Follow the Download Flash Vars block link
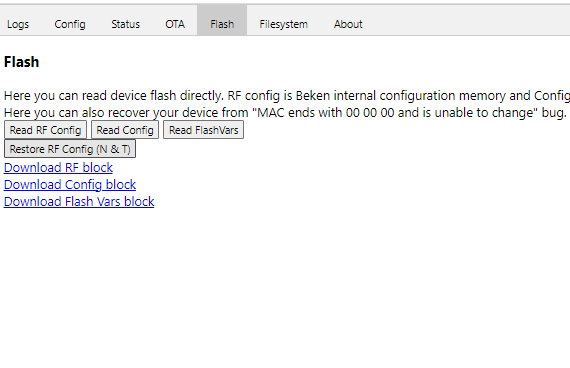Image resolution: width=570 pixels, height=368 pixels. point(79,201)
